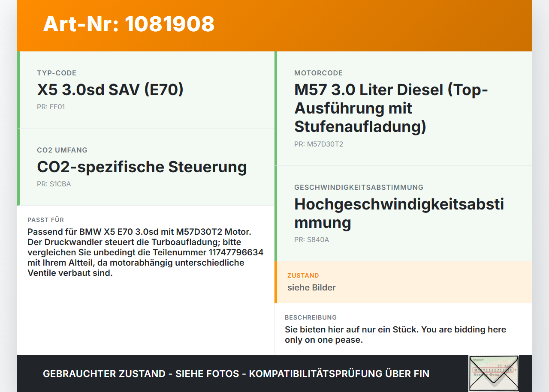
Task: Select the "TYP-CODE" label
Action: [57, 73]
